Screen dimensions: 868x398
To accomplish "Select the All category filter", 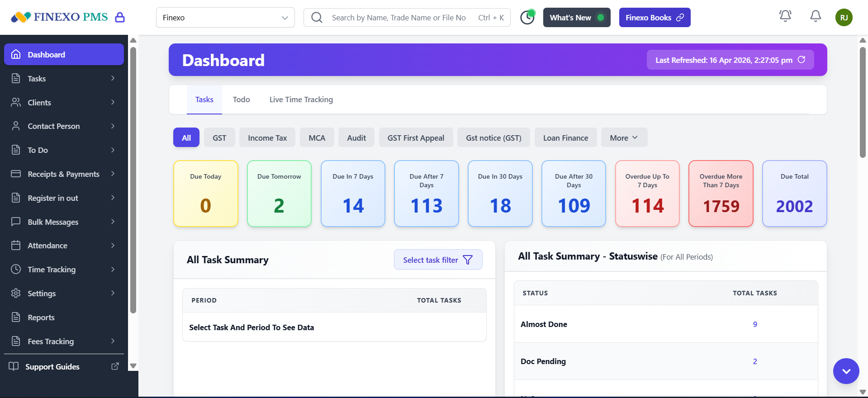I will click(186, 137).
